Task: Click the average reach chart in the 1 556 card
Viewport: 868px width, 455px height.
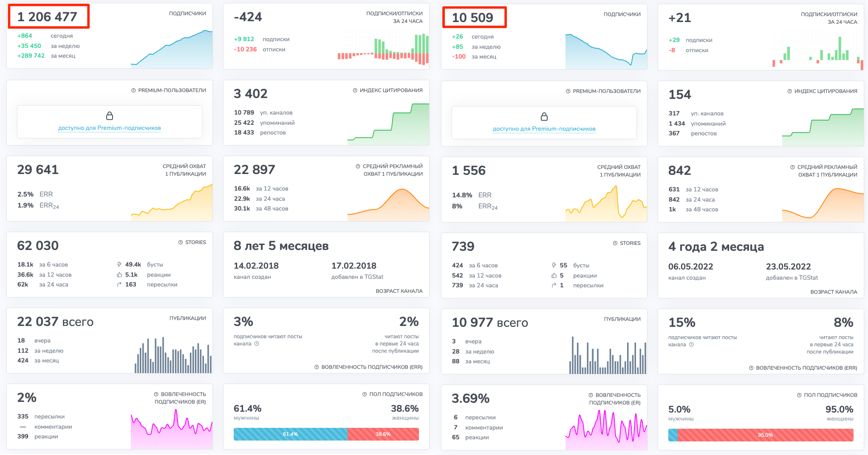Action: (606, 203)
